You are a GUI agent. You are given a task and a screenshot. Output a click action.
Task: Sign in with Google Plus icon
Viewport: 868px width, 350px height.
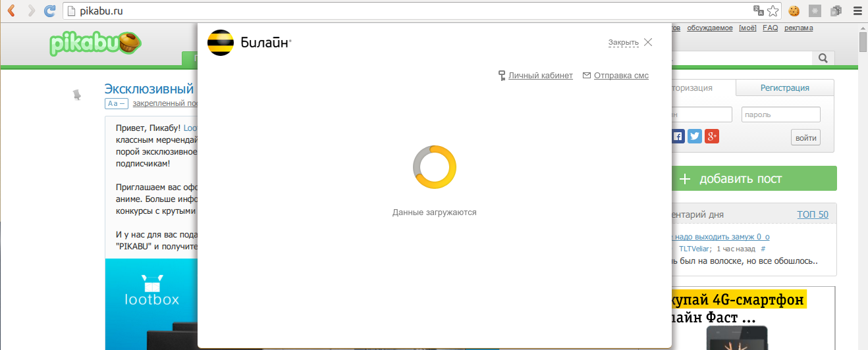[x=711, y=136]
